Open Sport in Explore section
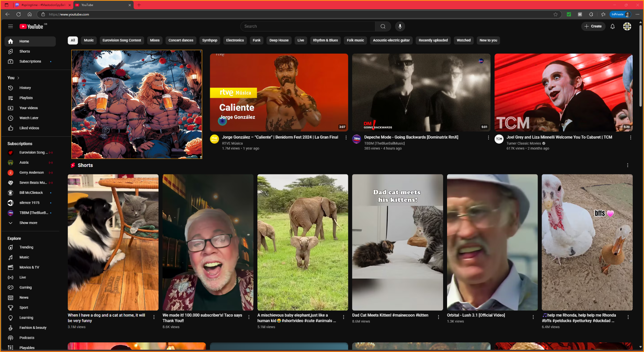The image size is (644, 352). click(30, 308)
